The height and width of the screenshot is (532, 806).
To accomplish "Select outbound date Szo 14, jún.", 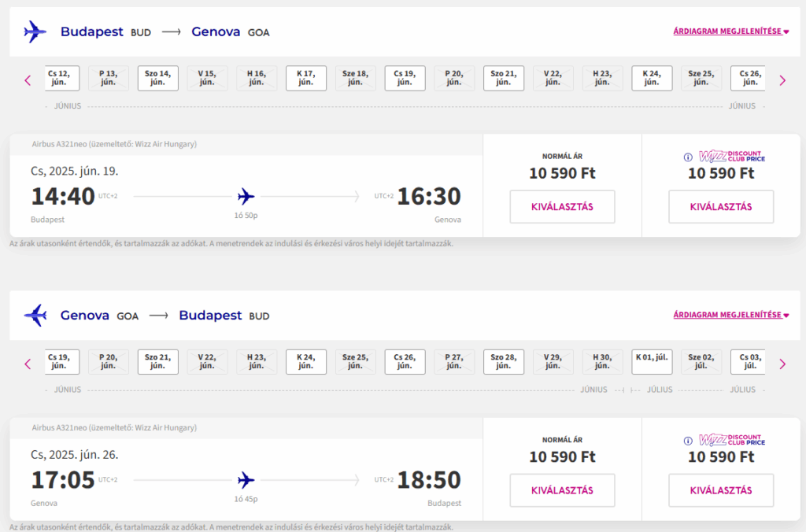I will click(157, 78).
